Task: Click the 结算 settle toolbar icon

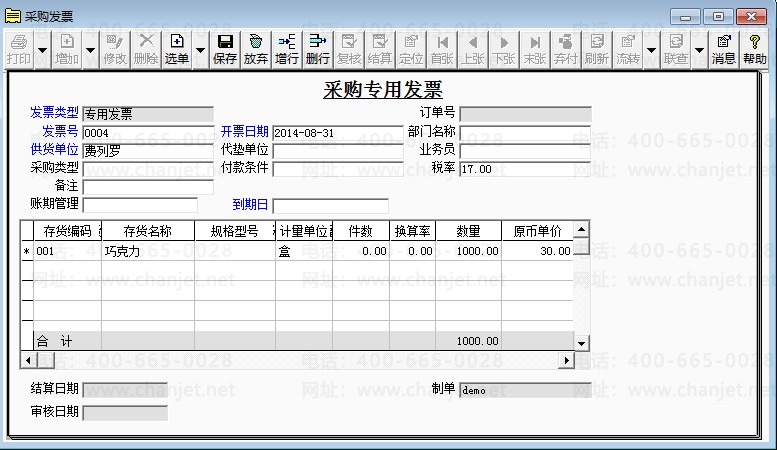Action: tap(380, 50)
